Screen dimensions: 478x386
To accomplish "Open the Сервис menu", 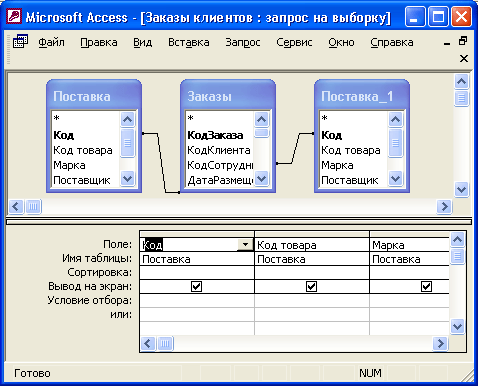I will (294, 42).
